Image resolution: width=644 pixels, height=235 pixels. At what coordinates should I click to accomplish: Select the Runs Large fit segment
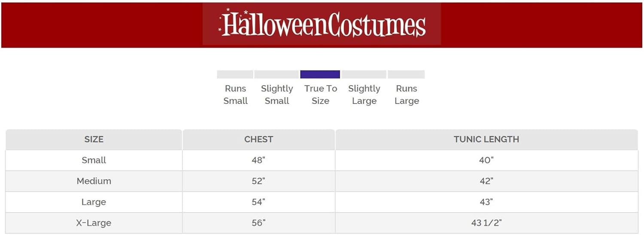[406, 74]
